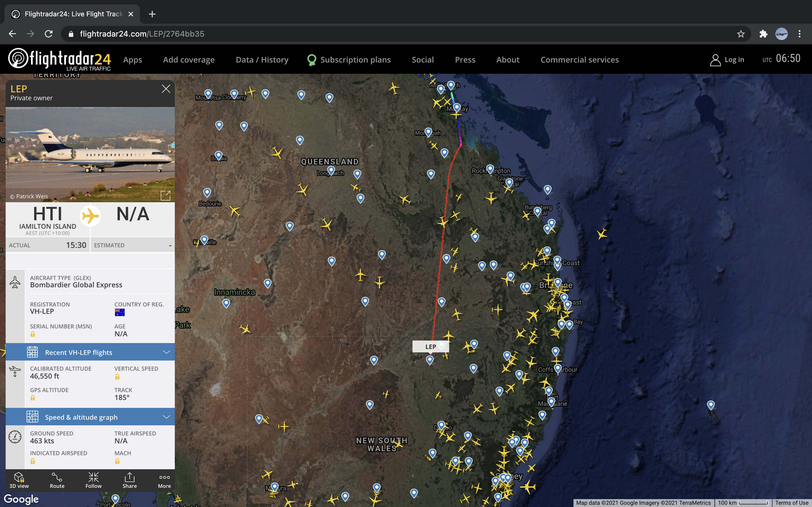Close the LEP flight details panel
The height and width of the screenshot is (507, 812).
pyautogui.click(x=166, y=89)
